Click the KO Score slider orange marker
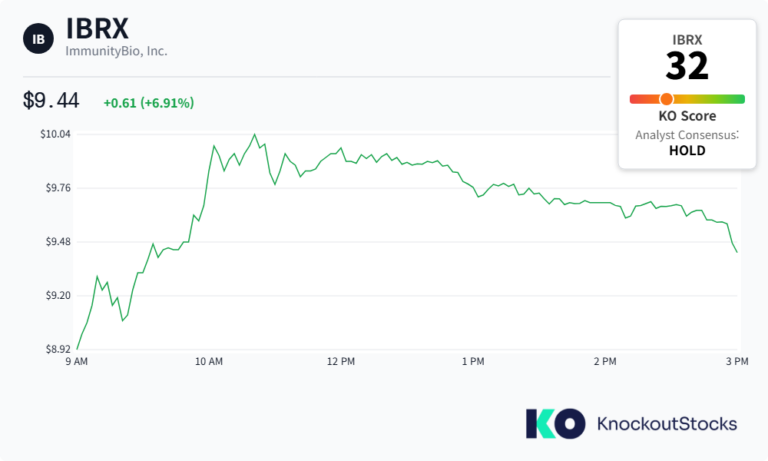 coord(666,99)
